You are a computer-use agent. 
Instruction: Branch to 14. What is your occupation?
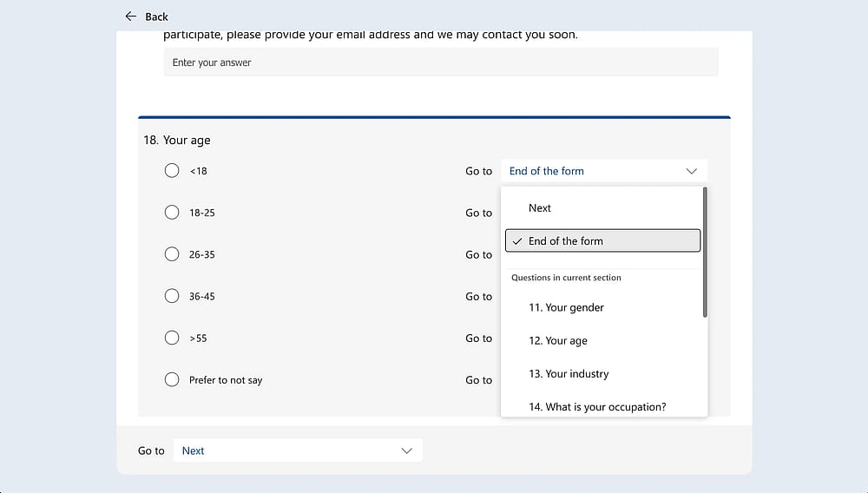tap(603, 407)
